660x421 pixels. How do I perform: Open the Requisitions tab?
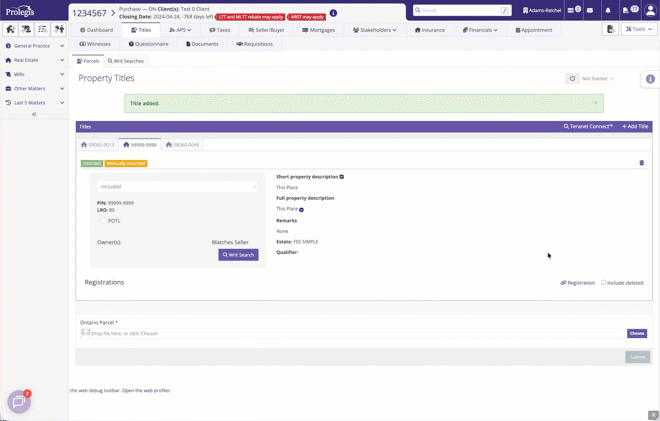click(x=255, y=44)
